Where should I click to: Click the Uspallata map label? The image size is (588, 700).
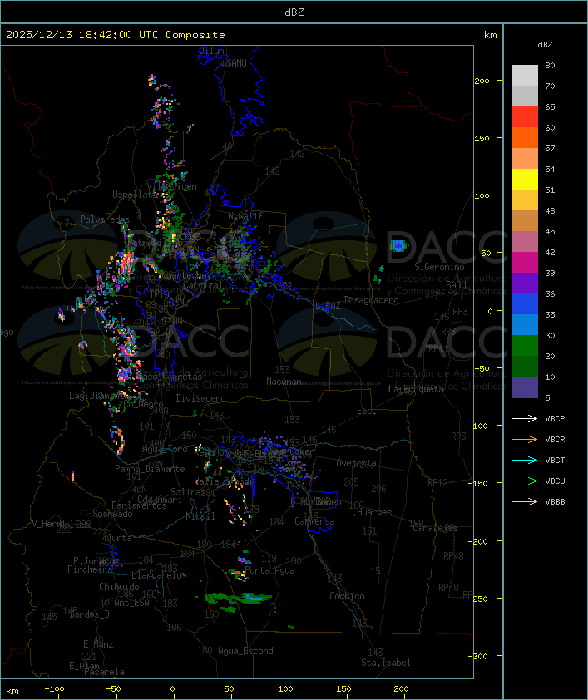(x=136, y=195)
